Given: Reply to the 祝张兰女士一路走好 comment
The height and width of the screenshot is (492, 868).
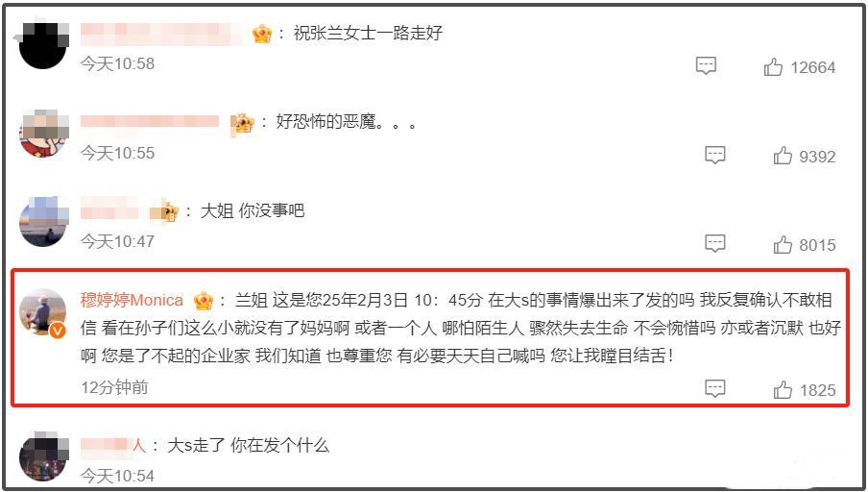Looking at the screenshot, I should [706, 66].
